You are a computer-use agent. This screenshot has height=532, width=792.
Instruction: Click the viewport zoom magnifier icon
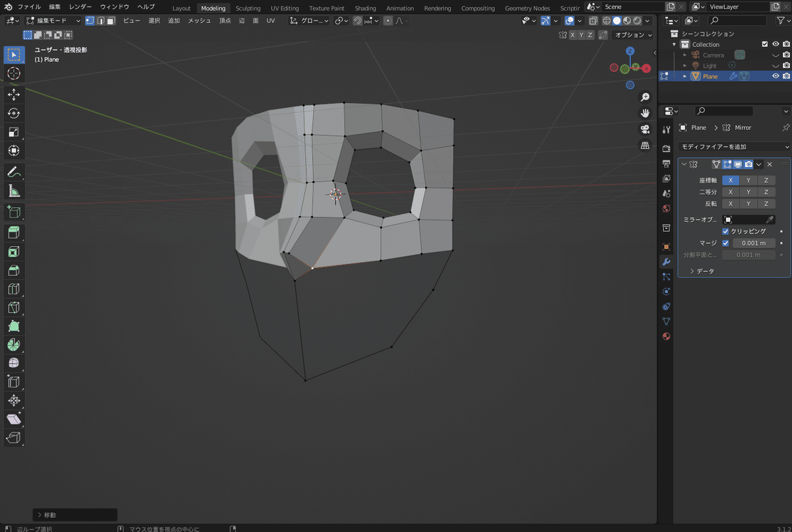click(x=645, y=97)
